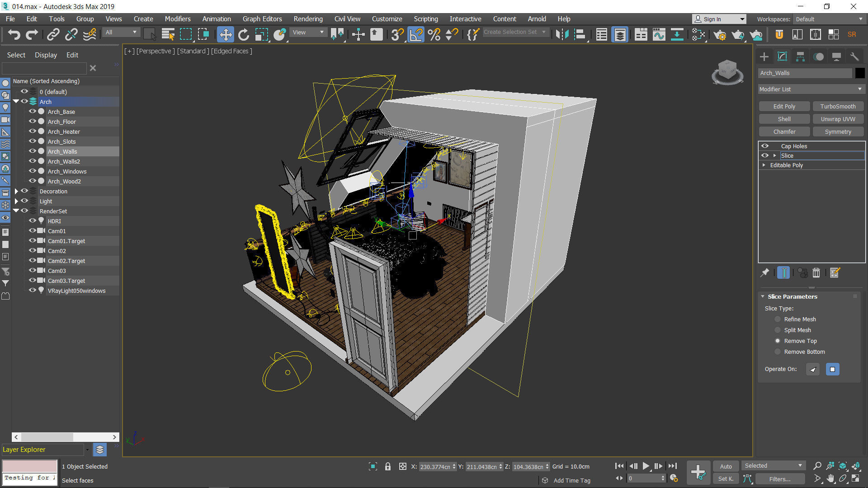Hide the Arch_Floor object with eye icon
Viewport: 868px width, 488px height.
32,121
